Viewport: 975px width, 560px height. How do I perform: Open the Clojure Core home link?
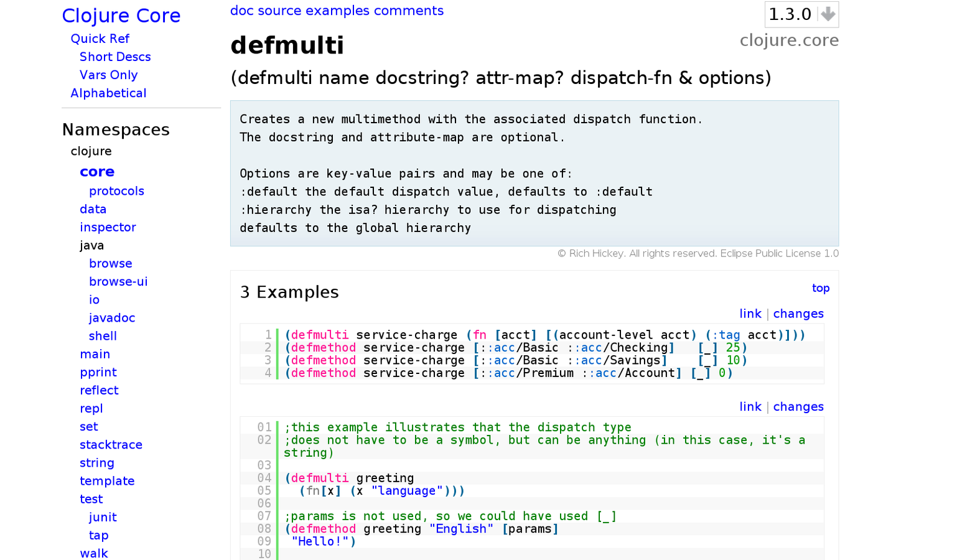click(121, 16)
